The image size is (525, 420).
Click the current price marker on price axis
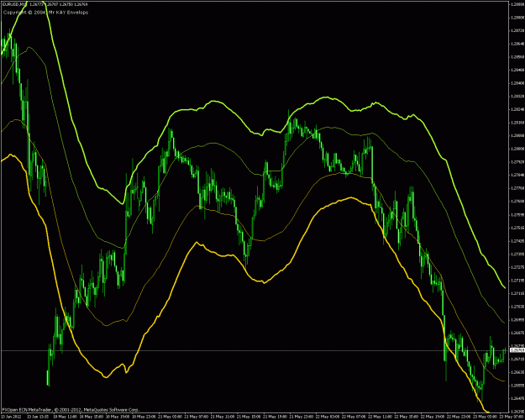[517, 350]
